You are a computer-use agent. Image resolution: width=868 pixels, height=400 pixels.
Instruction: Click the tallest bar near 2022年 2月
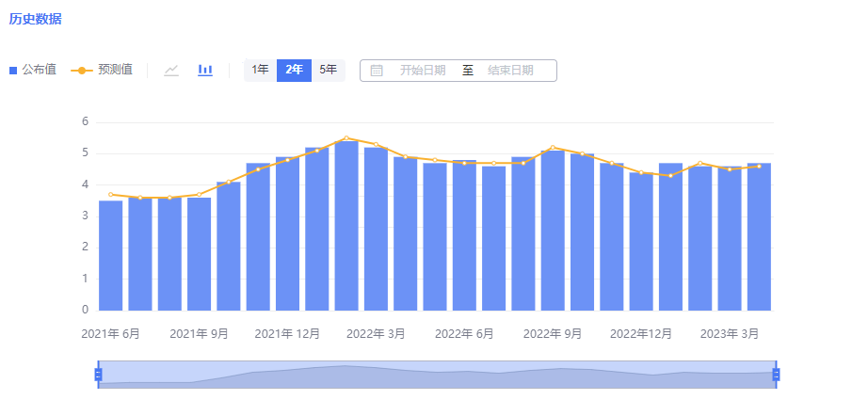tap(346, 226)
